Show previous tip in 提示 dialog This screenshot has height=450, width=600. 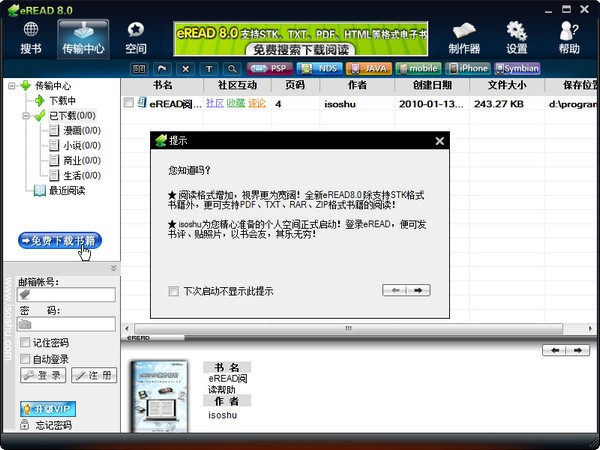pos(395,290)
